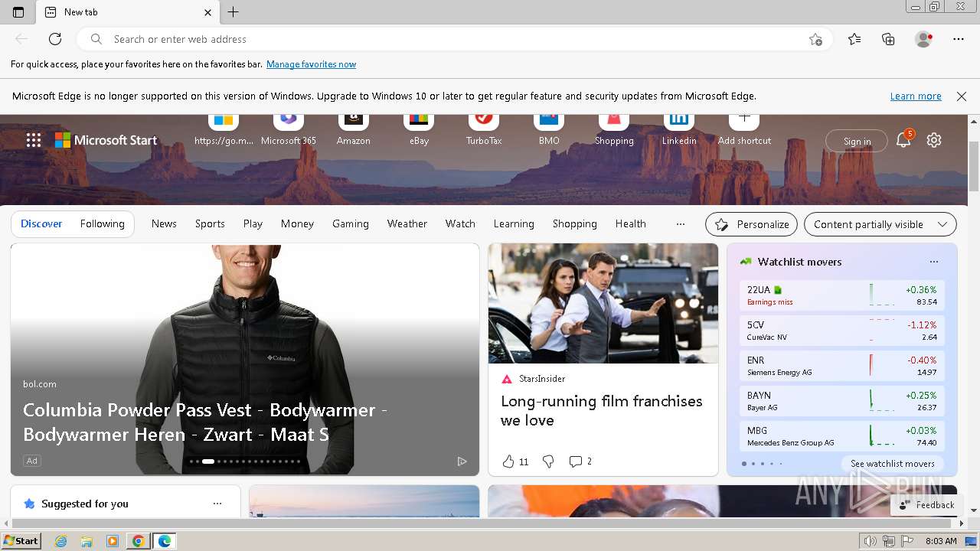Click the volume icon in system tray
Image resolution: width=980 pixels, height=551 pixels.
tap(871, 541)
